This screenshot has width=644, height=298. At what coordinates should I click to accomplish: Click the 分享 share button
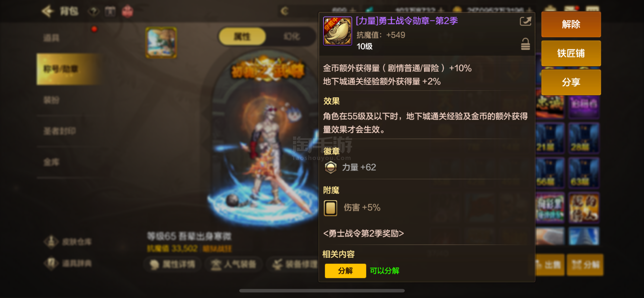coord(571,82)
